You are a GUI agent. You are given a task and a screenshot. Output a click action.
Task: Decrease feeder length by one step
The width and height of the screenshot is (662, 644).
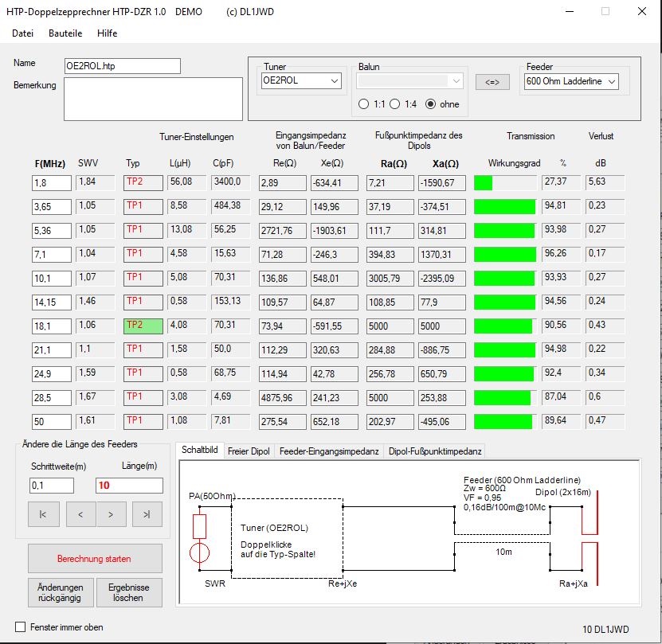click(80, 514)
